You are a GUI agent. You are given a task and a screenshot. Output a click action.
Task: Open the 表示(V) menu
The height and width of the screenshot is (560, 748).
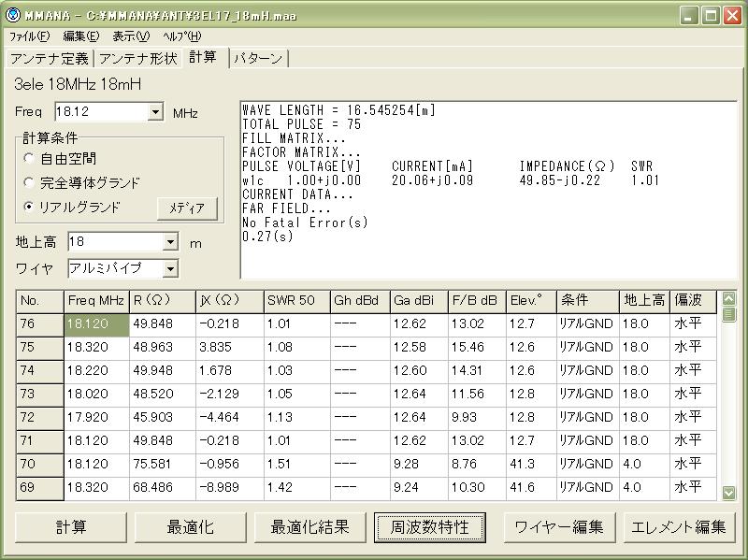[x=131, y=36]
